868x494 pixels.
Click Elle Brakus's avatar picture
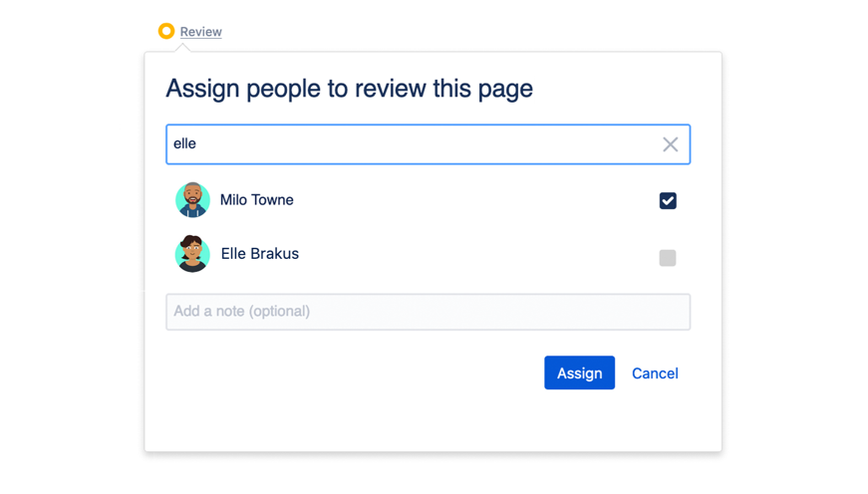tap(192, 254)
